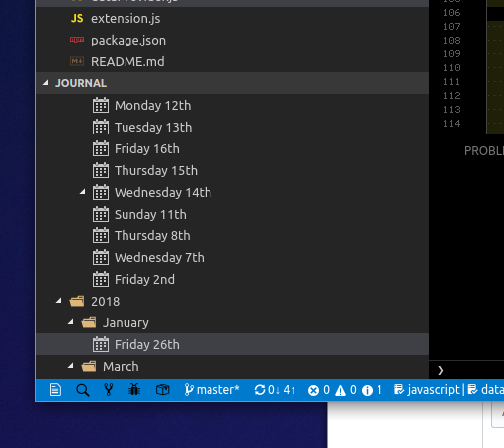Open Thursday 15th journal entry
Viewport: 504px width, 448px height.
232,171
